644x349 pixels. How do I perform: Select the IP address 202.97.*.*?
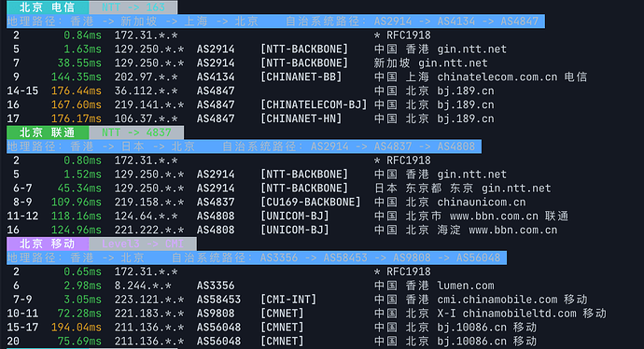[x=147, y=77]
